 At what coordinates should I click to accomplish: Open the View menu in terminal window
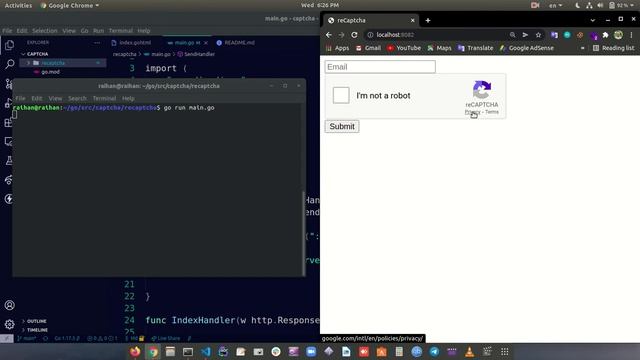coord(55,98)
